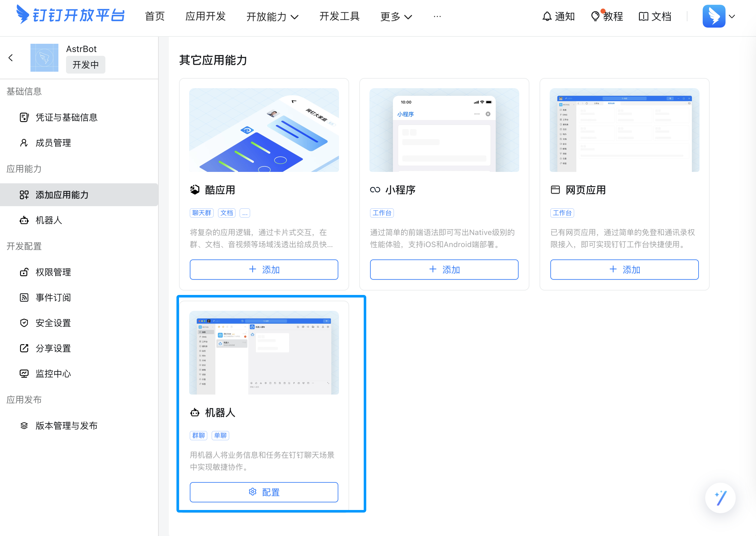The image size is (756, 536).
Task: Click the floating AI assistant wand button
Action: (720, 498)
